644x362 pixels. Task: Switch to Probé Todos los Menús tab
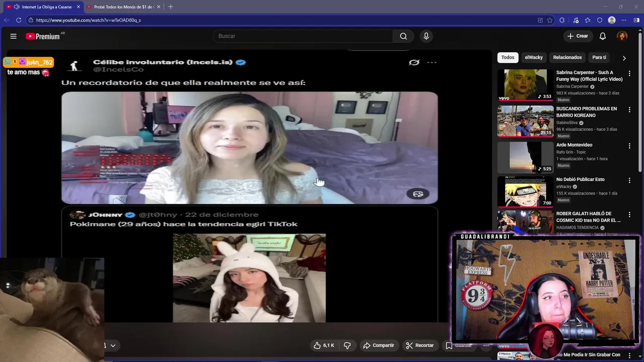click(x=125, y=7)
